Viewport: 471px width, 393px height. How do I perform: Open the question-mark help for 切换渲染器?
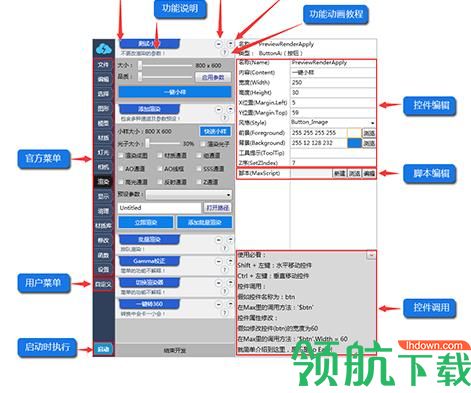point(225,291)
